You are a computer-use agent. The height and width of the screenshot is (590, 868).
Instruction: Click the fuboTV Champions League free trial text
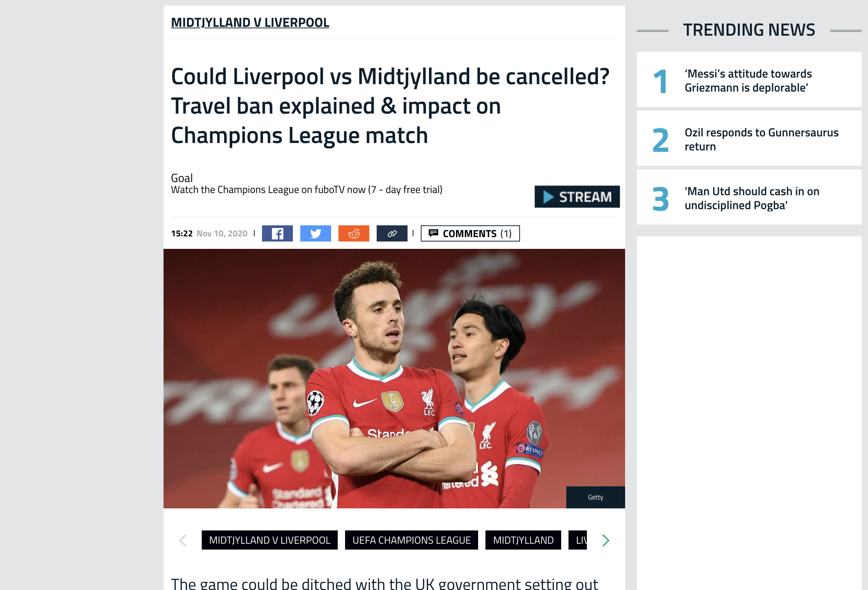point(306,190)
